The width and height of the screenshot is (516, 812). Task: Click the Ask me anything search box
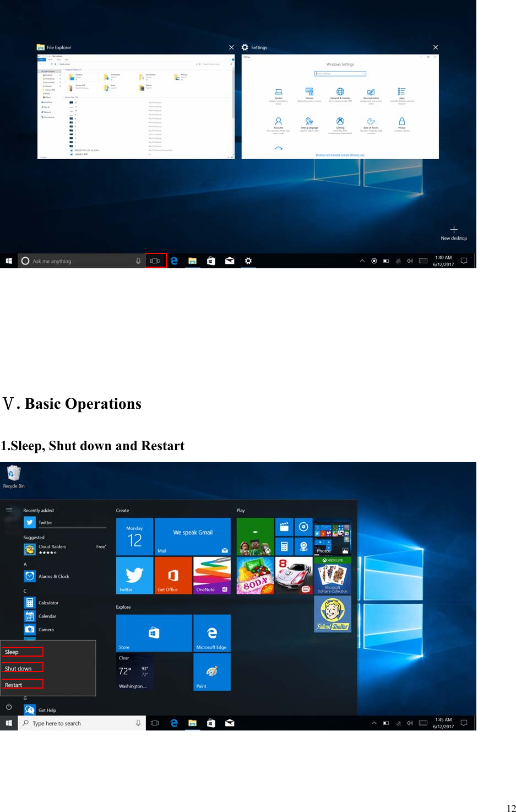pyautogui.click(x=82, y=261)
